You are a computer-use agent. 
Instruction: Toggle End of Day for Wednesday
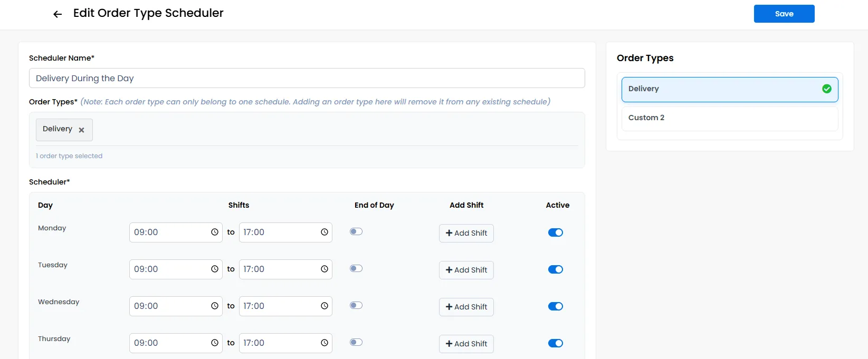(356, 305)
